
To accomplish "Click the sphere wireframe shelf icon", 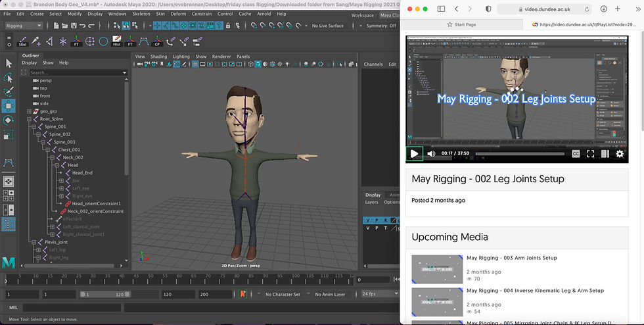I will point(89,41).
